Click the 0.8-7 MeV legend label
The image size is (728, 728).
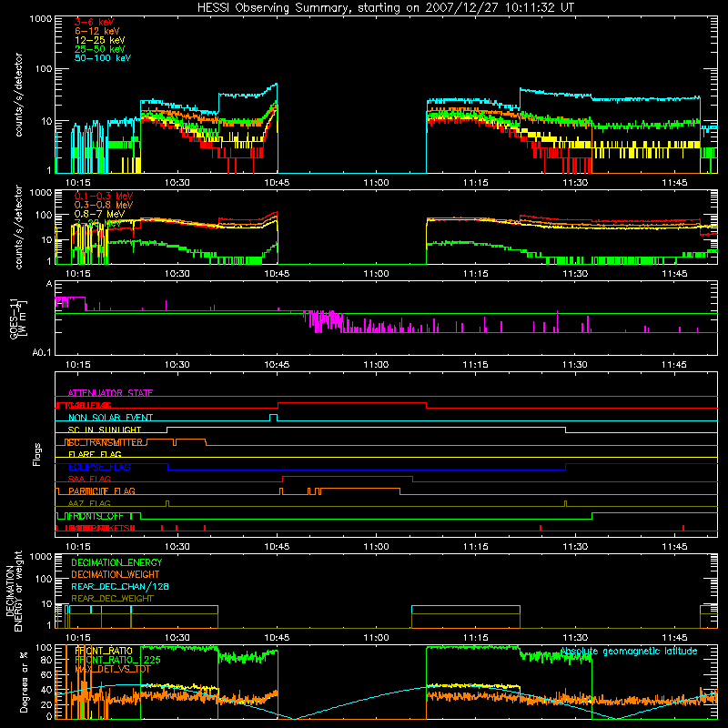[x=99, y=214]
